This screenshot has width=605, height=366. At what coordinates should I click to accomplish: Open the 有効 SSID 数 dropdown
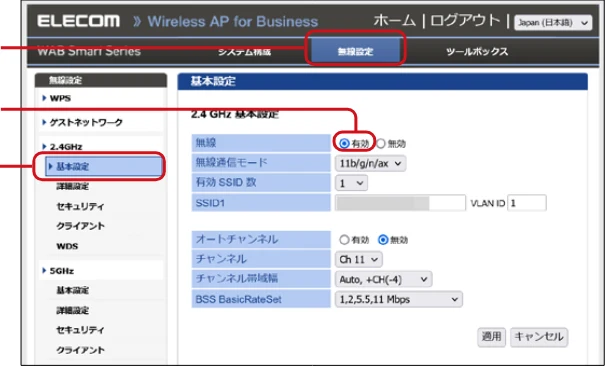(351, 183)
